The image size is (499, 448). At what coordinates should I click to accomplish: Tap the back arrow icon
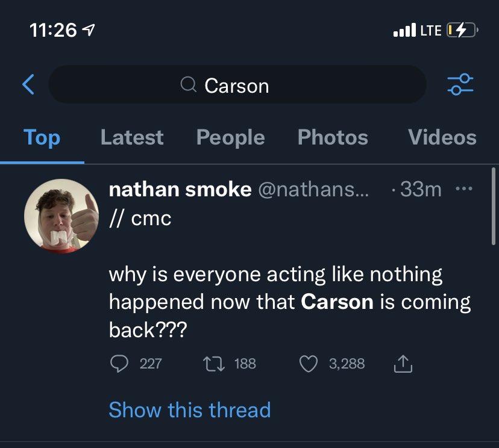pyautogui.click(x=28, y=85)
